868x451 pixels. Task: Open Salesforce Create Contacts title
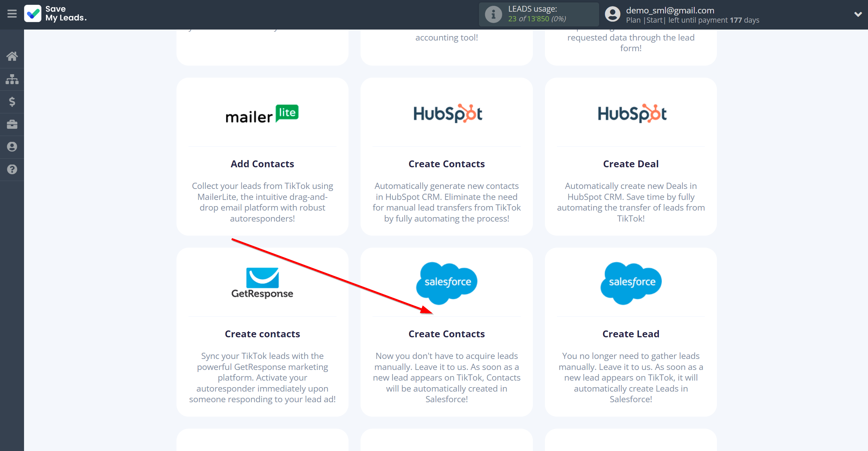446,334
